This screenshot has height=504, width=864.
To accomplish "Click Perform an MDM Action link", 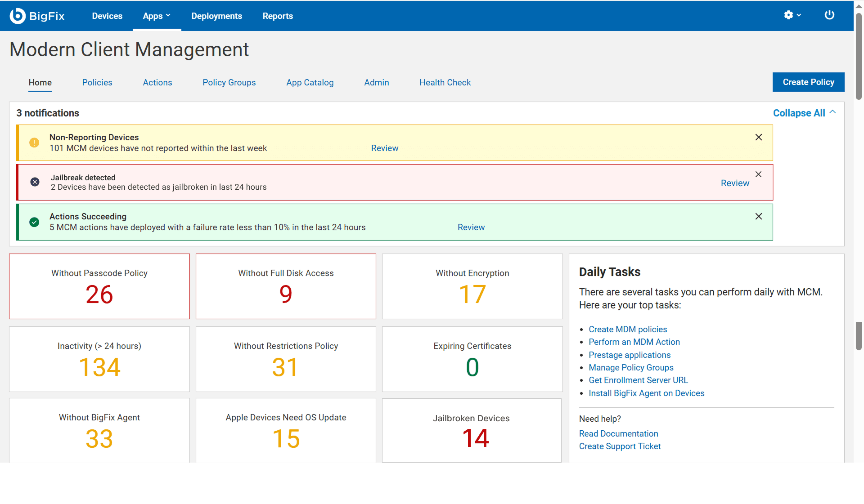I will point(634,342).
